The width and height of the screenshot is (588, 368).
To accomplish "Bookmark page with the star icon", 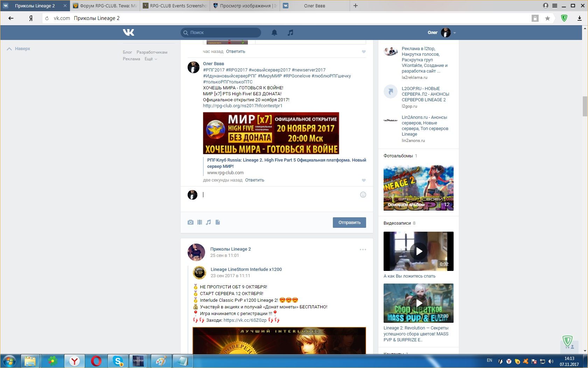I will coord(547,18).
